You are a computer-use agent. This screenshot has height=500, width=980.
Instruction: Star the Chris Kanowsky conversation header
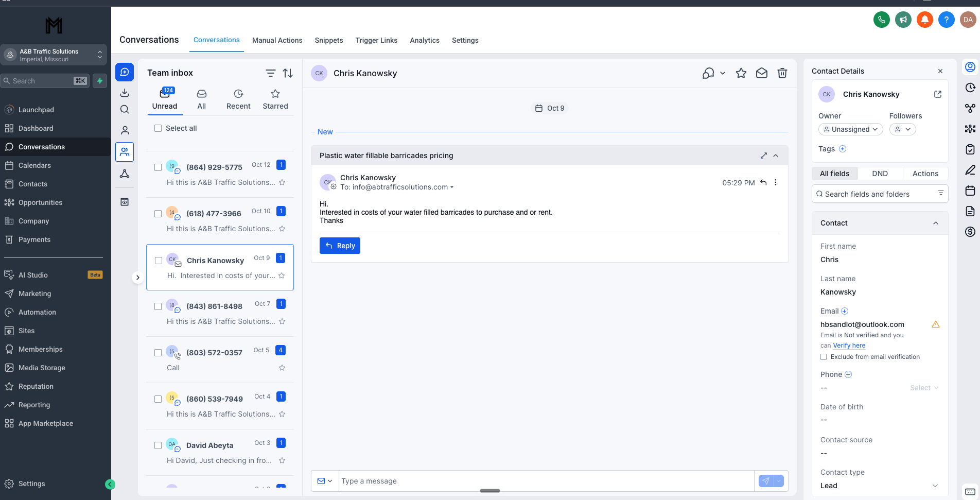point(741,73)
